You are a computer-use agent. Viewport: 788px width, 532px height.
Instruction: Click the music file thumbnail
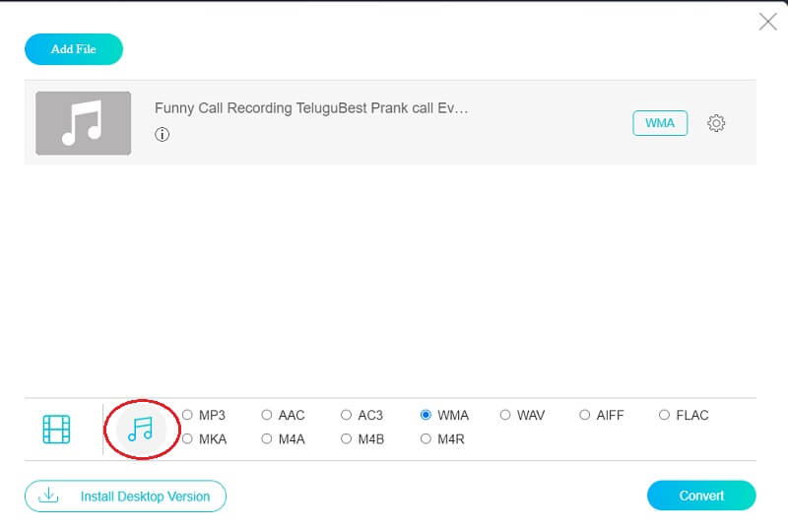[83, 123]
